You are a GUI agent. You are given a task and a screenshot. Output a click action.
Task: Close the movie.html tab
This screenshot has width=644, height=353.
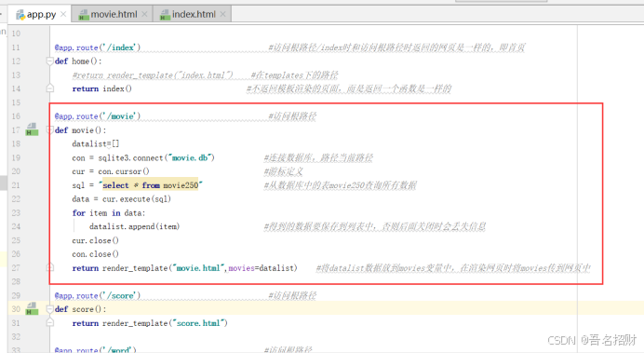[144, 14]
